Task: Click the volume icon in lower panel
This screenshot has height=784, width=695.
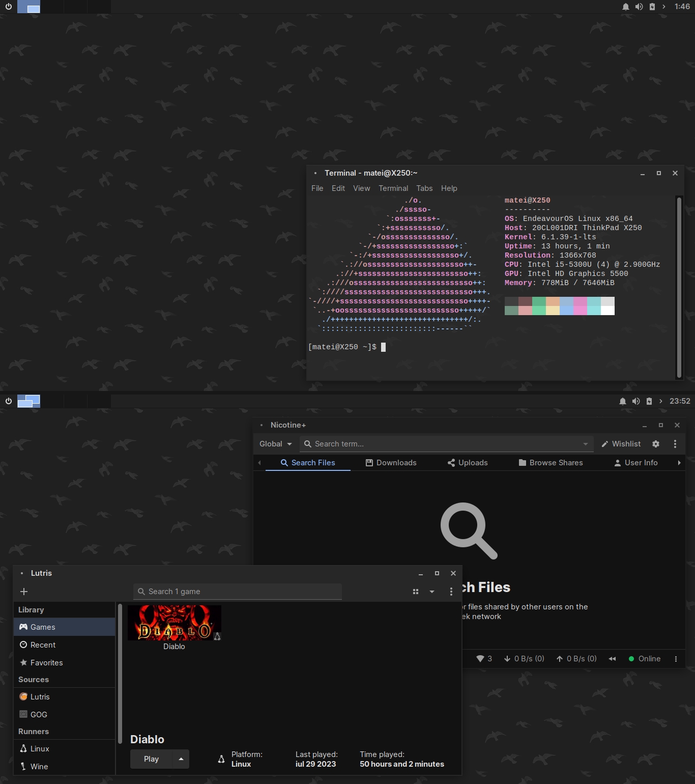Action: 636,401
